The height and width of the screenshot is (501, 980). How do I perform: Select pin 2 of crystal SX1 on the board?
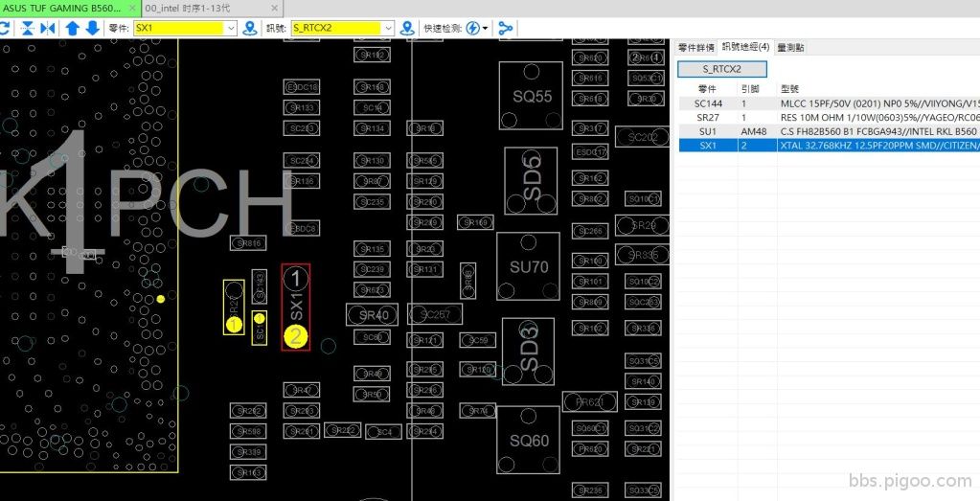296,336
